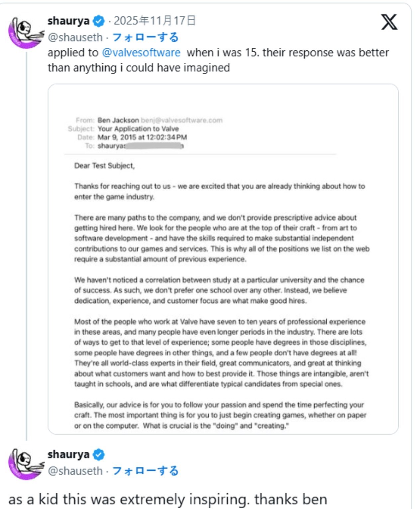Viewport: 420px width, 509px height.
Task: Click the verified badge beside the top shaurya name
Action: click(98, 21)
